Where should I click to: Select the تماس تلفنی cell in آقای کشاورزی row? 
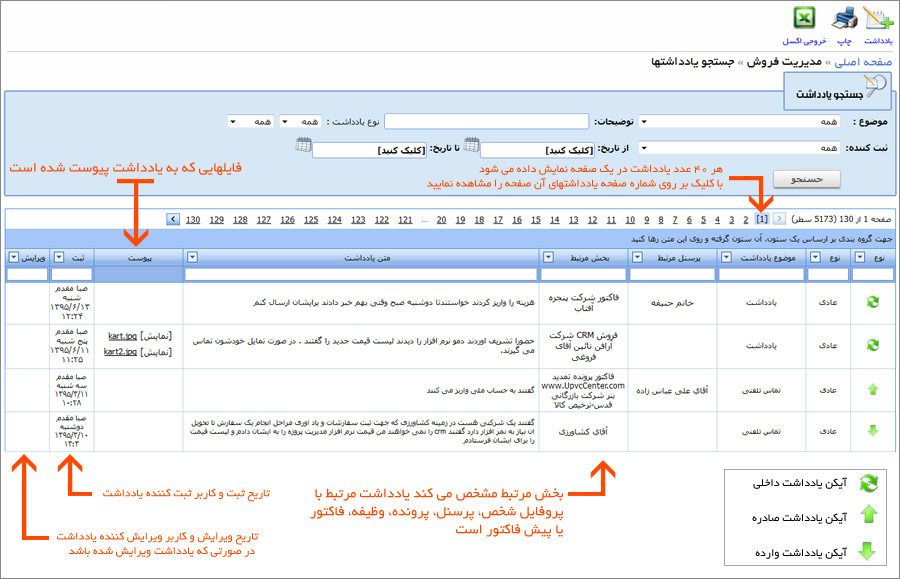point(761,432)
